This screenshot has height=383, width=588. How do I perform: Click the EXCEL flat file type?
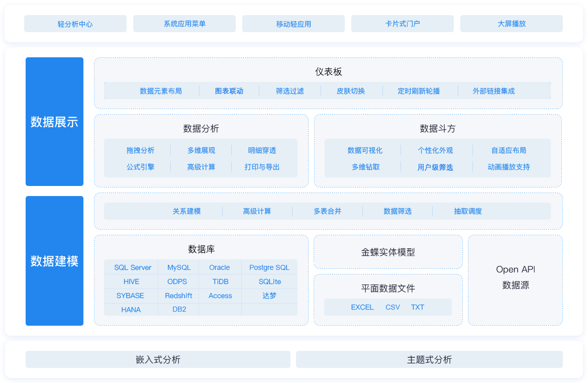(x=363, y=307)
